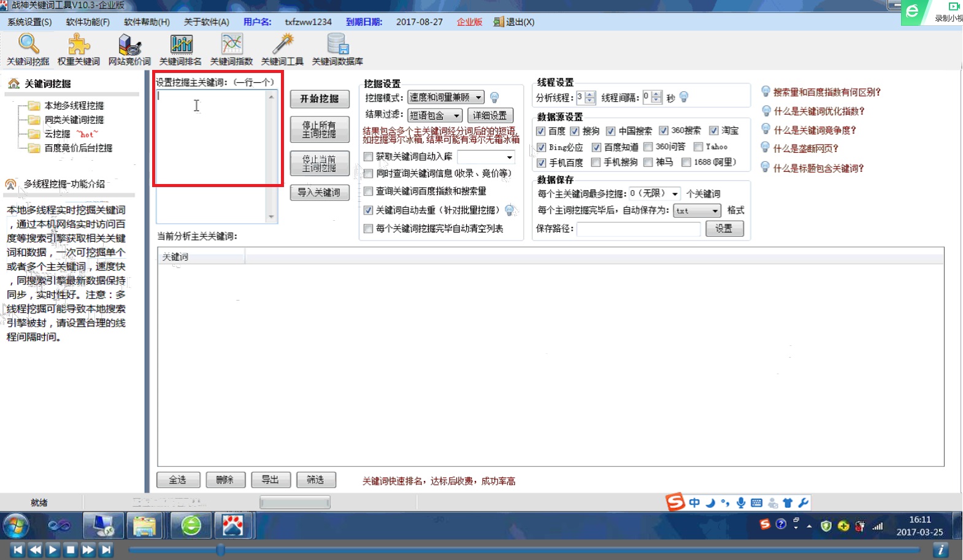
Task: Increase the 线程间隔 seconds value
Action: pos(657,94)
